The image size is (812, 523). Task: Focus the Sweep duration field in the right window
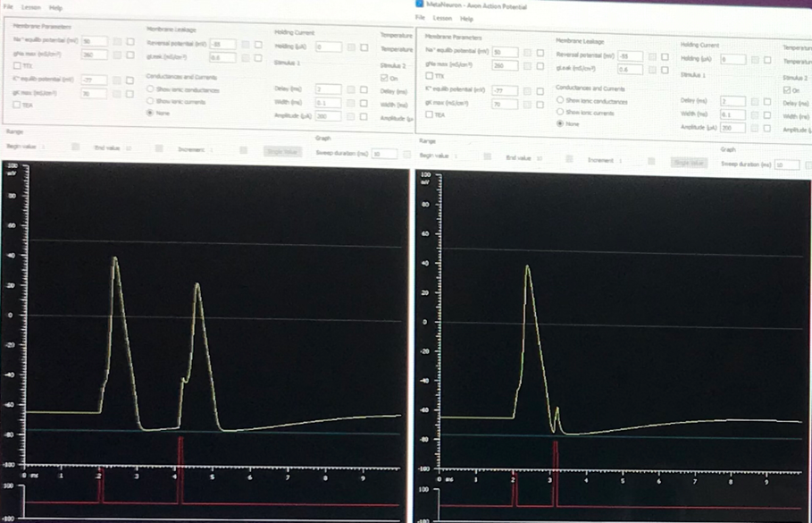click(x=787, y=164)
